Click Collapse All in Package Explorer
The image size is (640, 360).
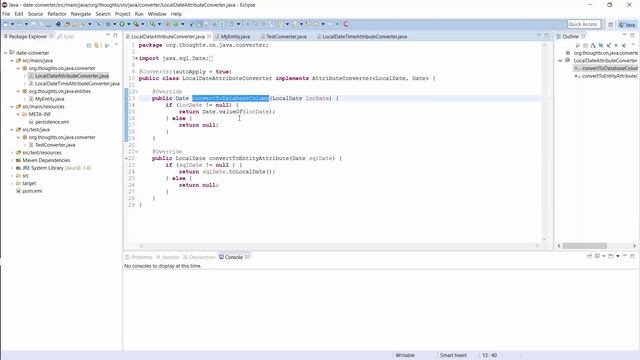[89, 45]
